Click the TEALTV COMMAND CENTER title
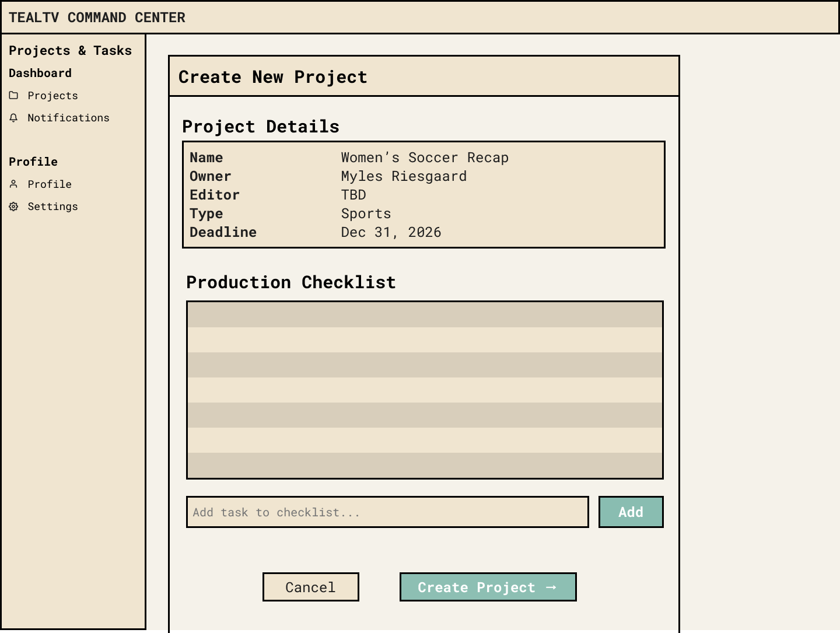 (97, 18)
